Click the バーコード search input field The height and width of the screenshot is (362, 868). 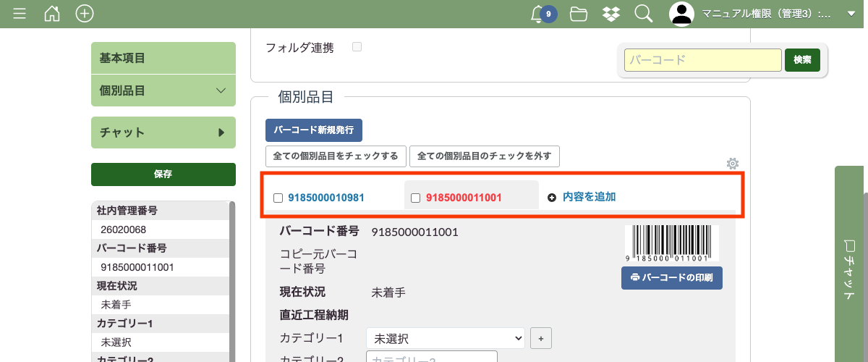(702, 60)
